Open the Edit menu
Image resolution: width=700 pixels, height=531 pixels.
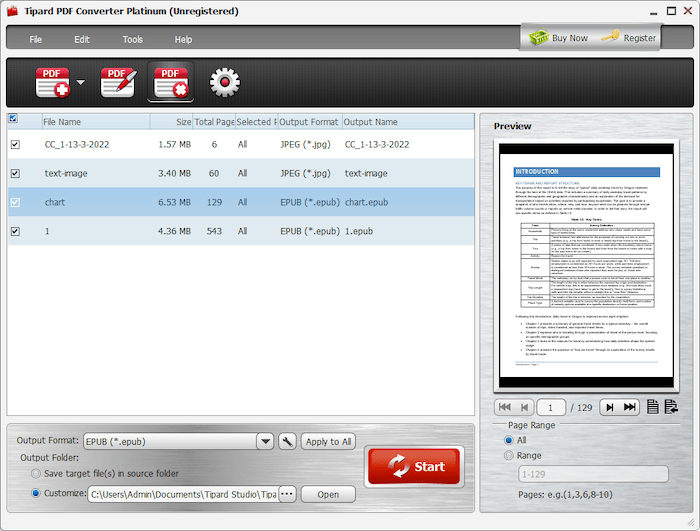pos(82,39)
